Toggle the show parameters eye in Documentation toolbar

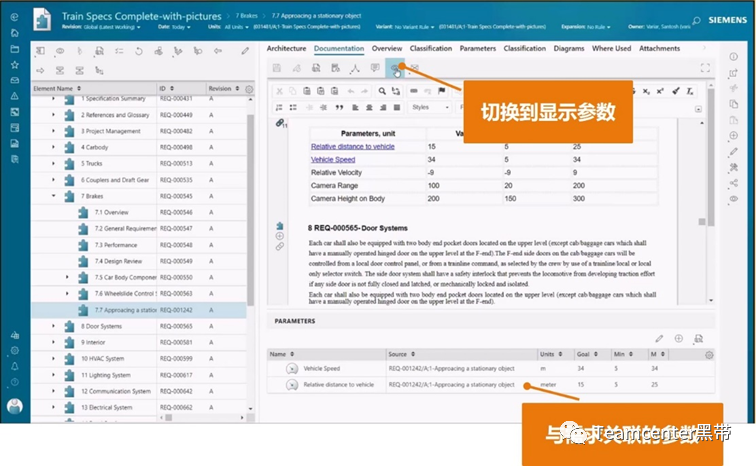coord(395,68)
